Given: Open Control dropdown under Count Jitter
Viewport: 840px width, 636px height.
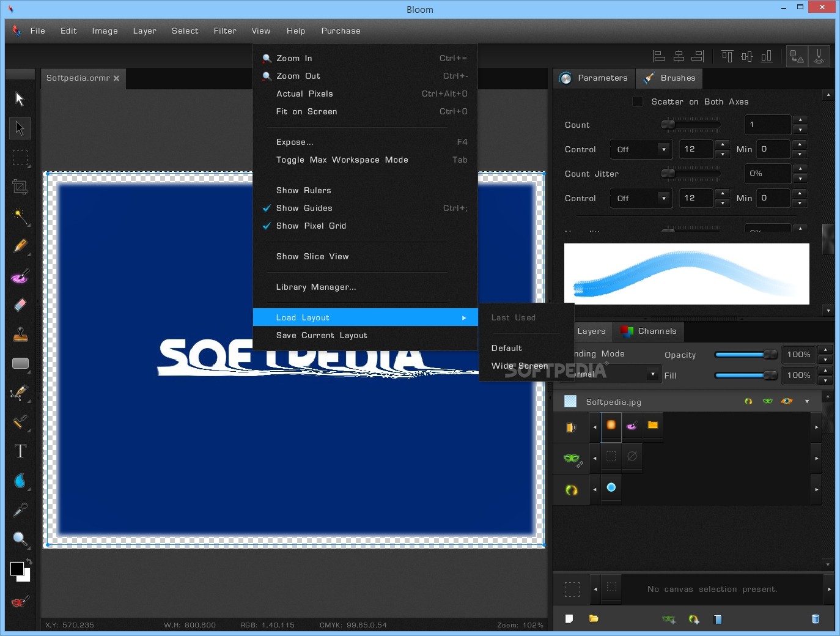Looking at the screenshot, I should click(x=641, y=198).
